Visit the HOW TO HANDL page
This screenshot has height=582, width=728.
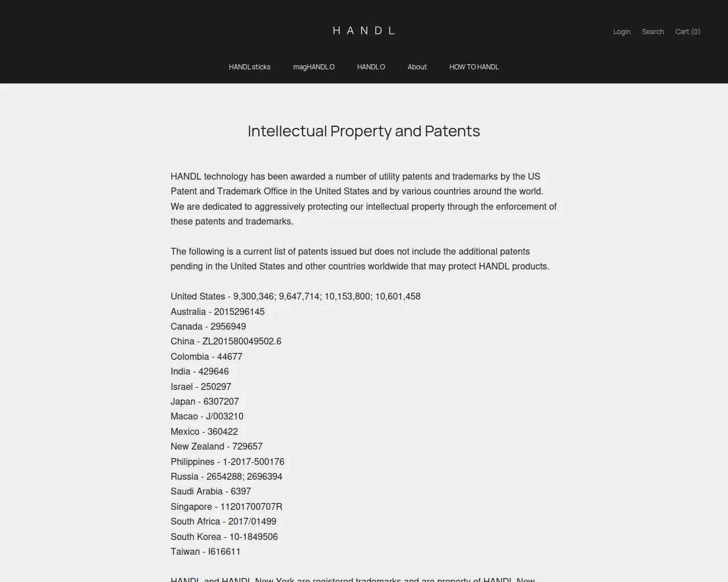(x=474, y=66)
